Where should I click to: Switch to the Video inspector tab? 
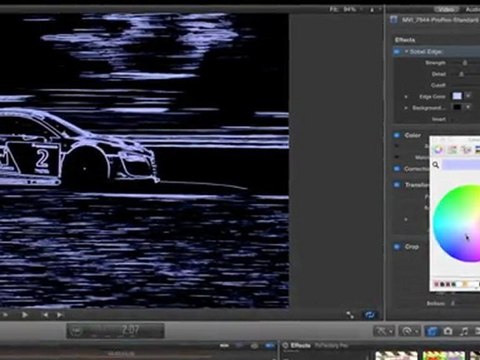point(446,9)
